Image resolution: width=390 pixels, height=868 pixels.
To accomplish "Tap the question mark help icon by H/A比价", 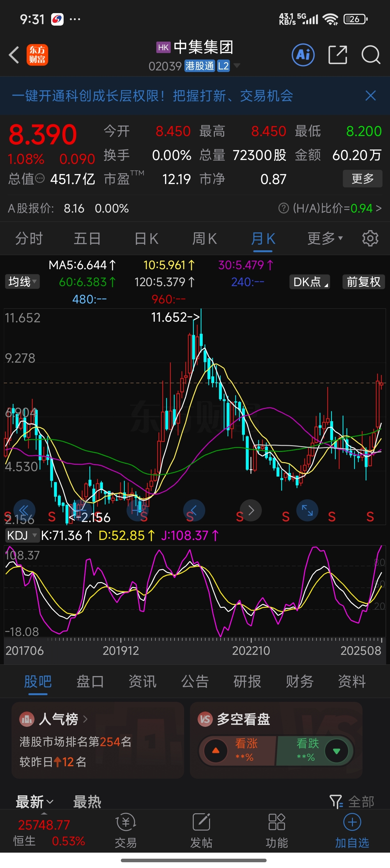I will point(283,208).
